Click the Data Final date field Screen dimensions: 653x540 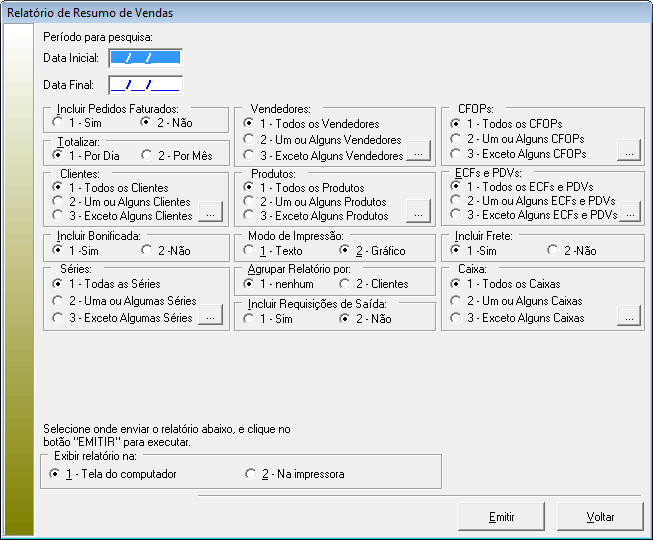(x=145, y=85)
